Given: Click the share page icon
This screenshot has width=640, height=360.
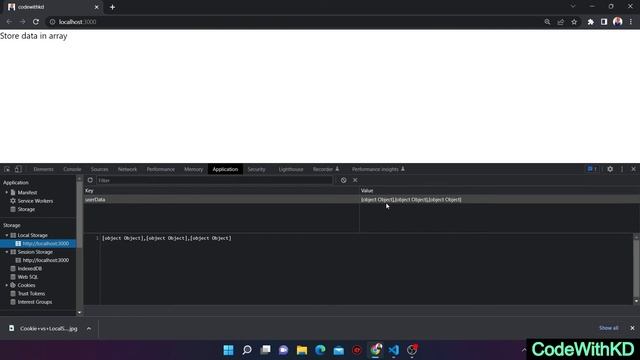Looking at the screenshot, I should click(x=561, y=22).
